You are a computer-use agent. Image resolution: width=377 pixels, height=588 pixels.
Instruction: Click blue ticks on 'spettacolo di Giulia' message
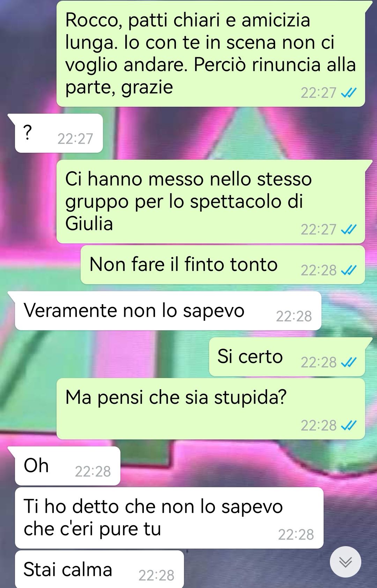[348, 229]
